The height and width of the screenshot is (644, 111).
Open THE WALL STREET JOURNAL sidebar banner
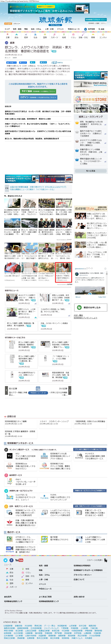point(91,84)
